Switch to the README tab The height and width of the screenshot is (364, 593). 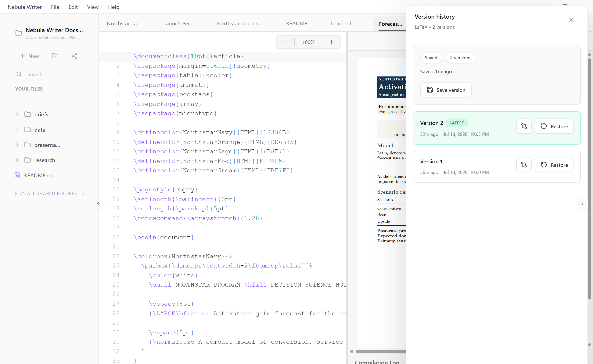(x=296, y=23)
